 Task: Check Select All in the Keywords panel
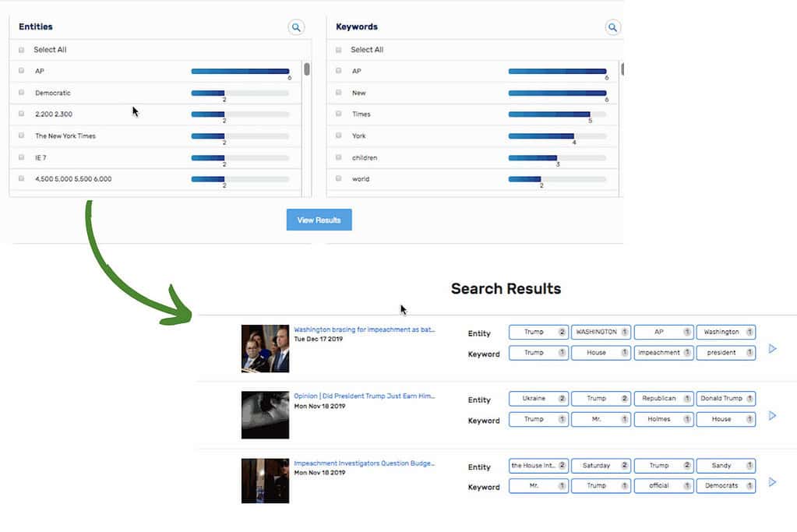337,49
